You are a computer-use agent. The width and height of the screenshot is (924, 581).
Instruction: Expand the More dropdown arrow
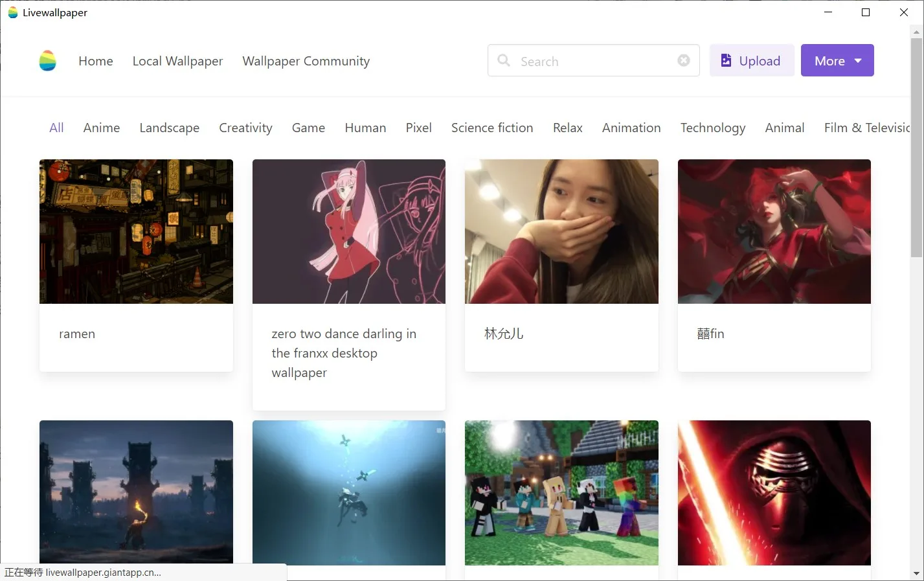coord(858,61)
